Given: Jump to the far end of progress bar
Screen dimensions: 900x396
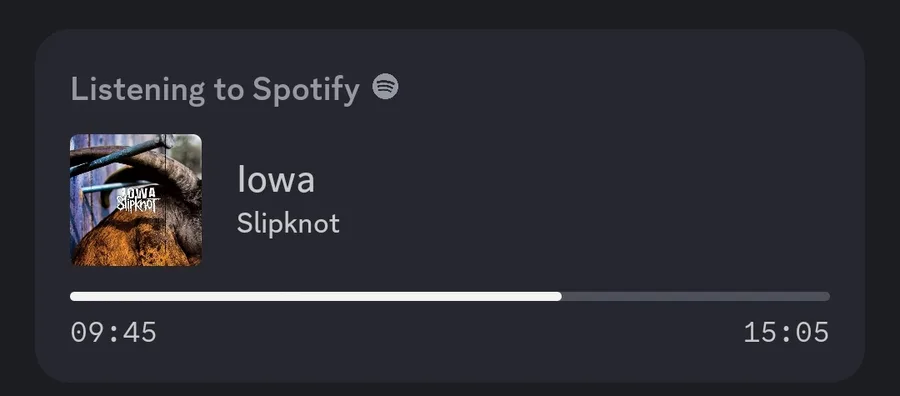Looking at the screenshot, I should coord(828,296).
